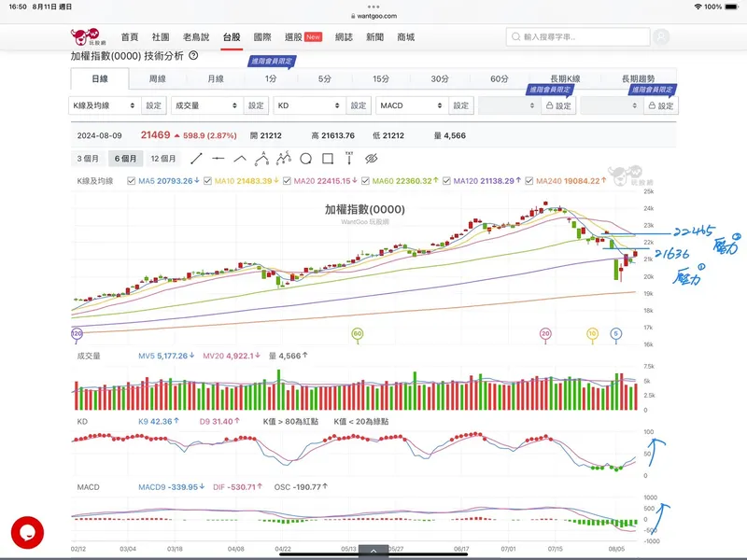Uncheck the MA120 moving average checkbox

446,181
